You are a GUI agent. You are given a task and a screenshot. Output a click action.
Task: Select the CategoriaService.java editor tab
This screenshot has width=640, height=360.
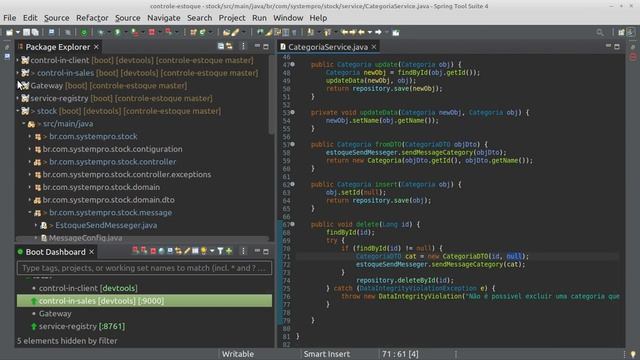(328, 47)
